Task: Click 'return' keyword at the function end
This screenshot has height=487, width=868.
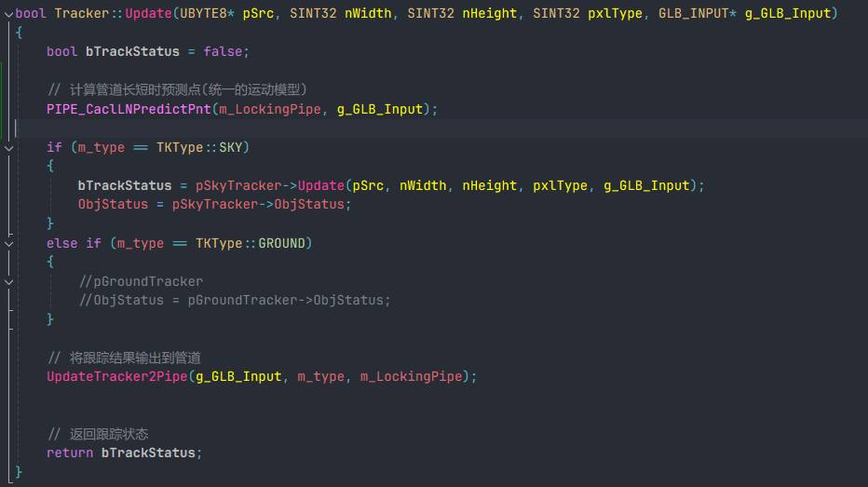Action: [x=70, y=453]
